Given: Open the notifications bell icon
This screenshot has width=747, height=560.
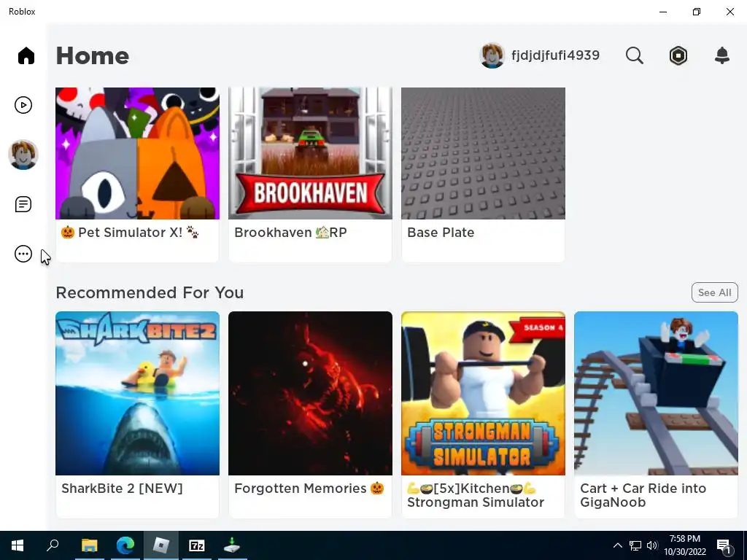Looking at the screenshot, I should click(722, 55).
